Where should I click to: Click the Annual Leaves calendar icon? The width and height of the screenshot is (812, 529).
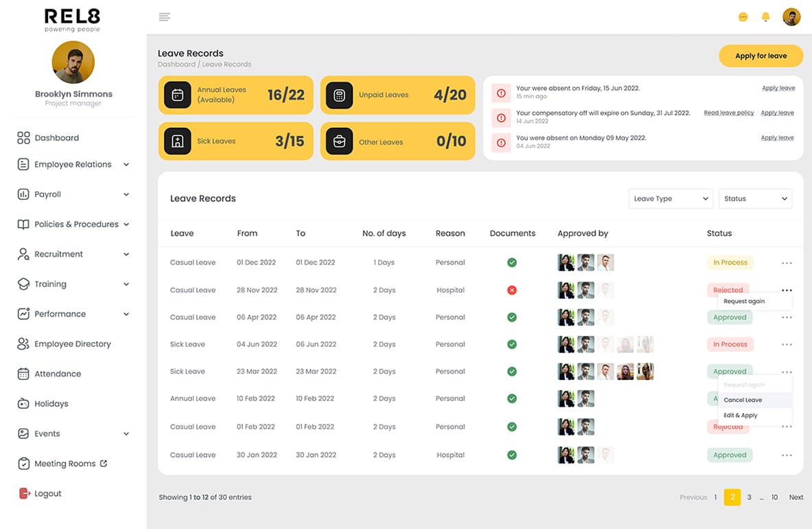pos(177,95)
